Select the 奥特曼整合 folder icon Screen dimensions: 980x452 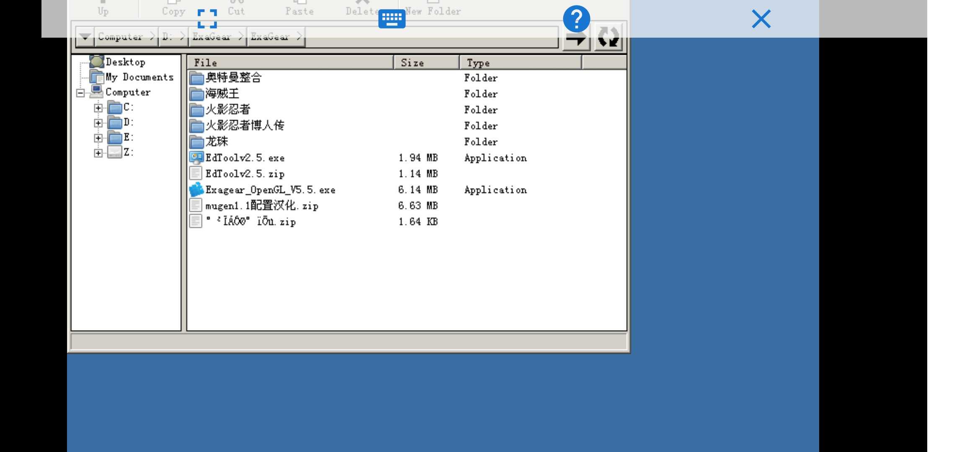pos(196,78)
